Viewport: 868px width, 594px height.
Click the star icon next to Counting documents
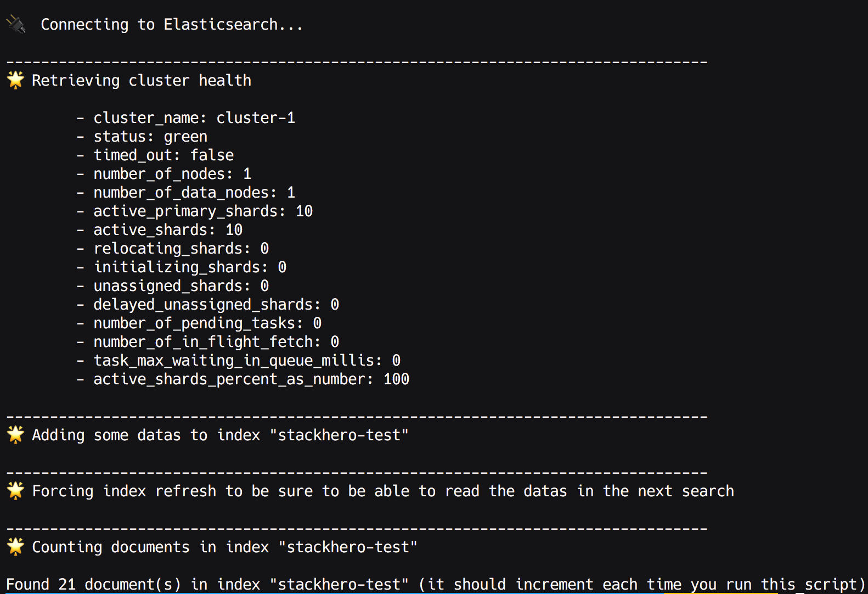pos(16,547)
